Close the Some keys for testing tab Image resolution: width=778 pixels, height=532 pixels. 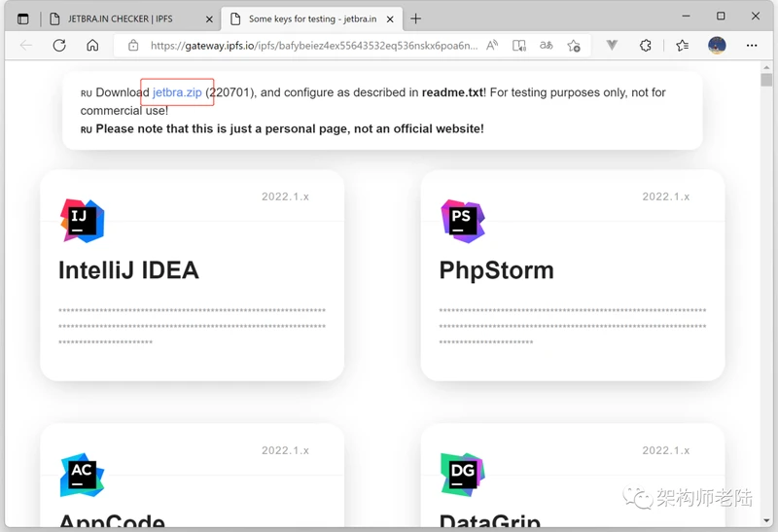(x=390, y=19)
